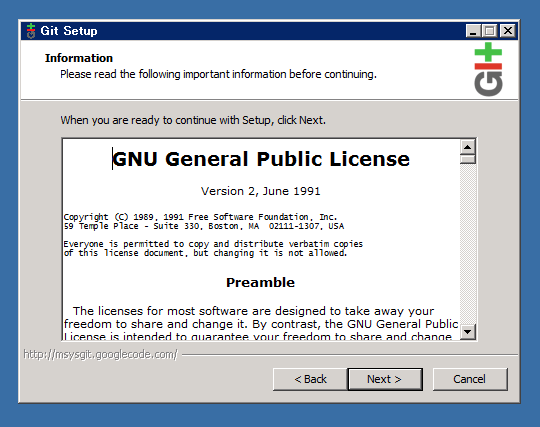540x427 pixels.
Task: Click 'Please read the following important information' text
Action: tap(218, 74)
